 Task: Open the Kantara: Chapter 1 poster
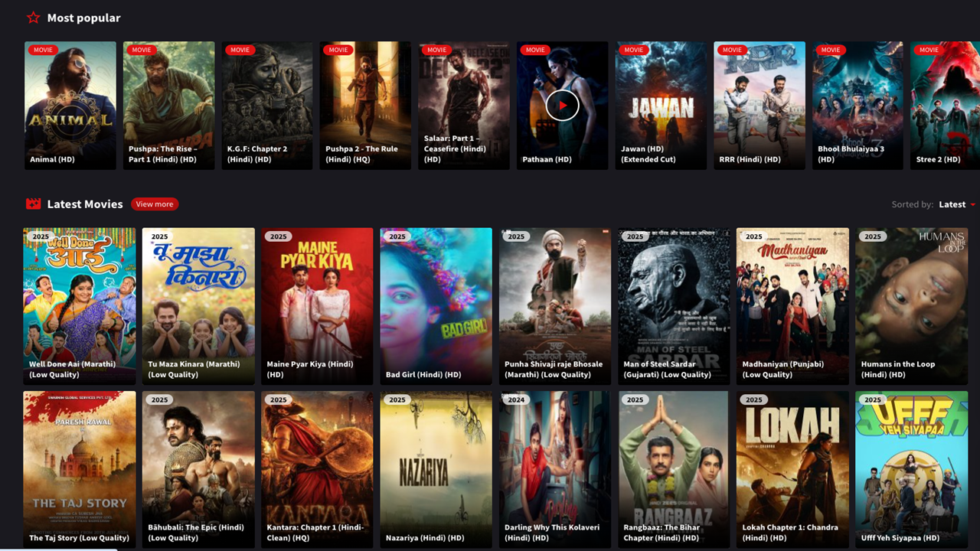click(317, 470)
